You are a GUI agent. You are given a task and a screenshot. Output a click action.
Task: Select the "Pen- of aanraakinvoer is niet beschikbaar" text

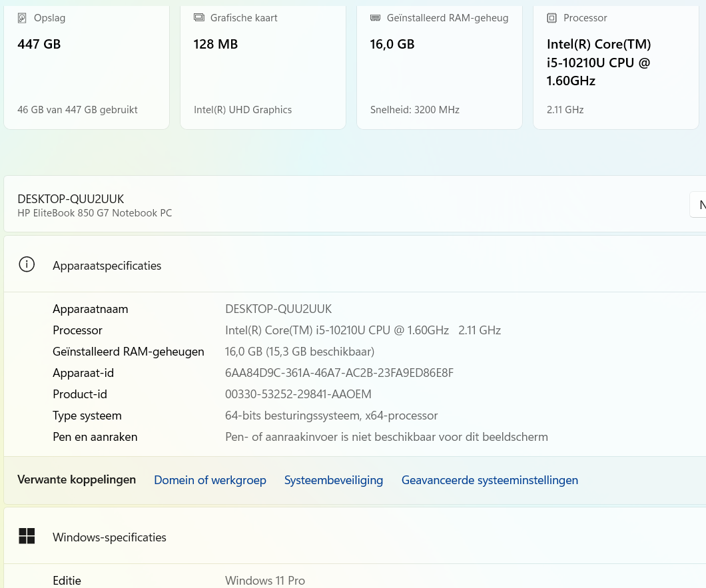pos(386,437)
